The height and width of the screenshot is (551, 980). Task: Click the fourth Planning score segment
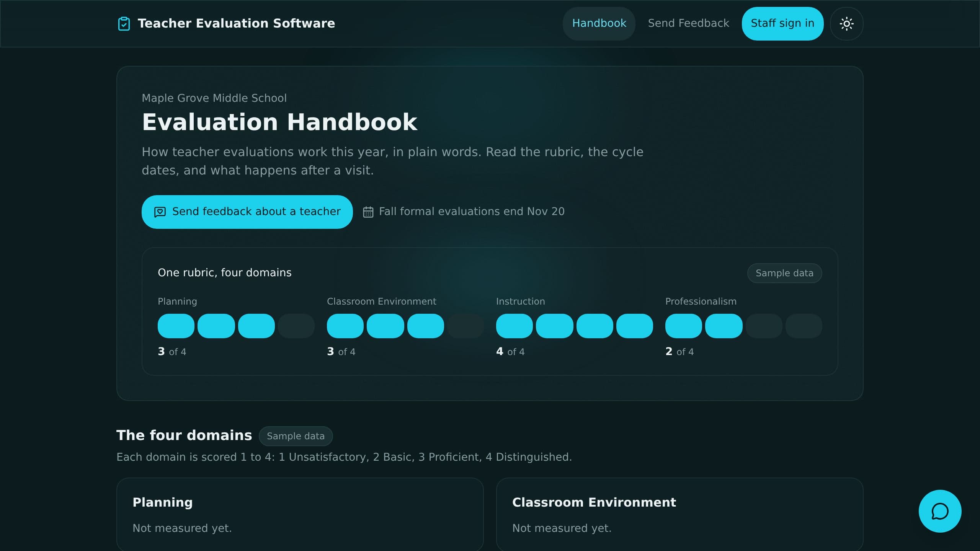click(296, 326)
